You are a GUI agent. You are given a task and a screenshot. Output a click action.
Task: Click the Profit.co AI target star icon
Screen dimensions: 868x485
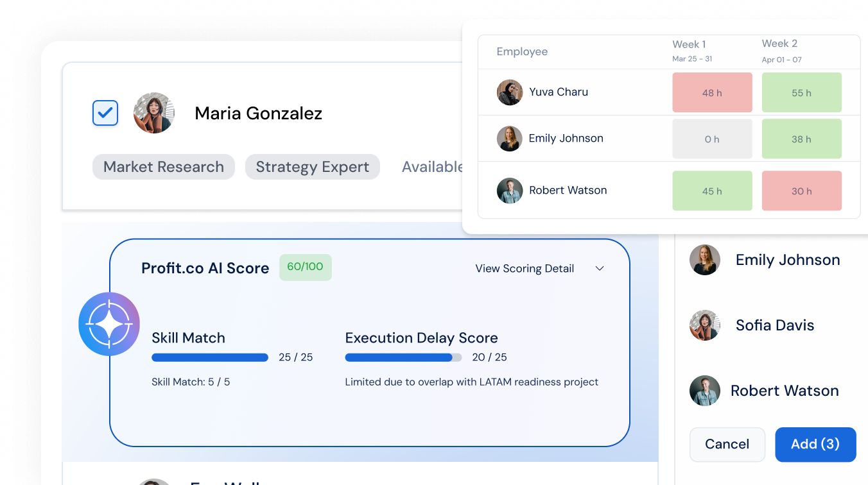[109, 324]
